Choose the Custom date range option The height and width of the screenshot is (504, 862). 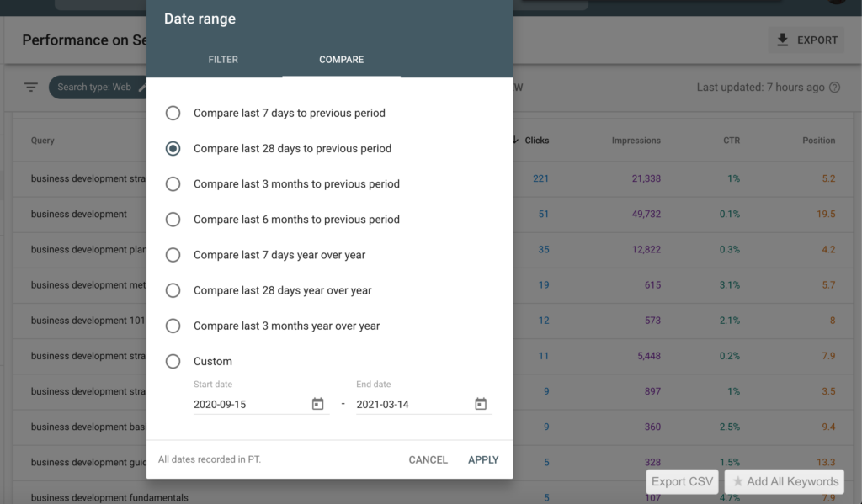click(173, 361)
